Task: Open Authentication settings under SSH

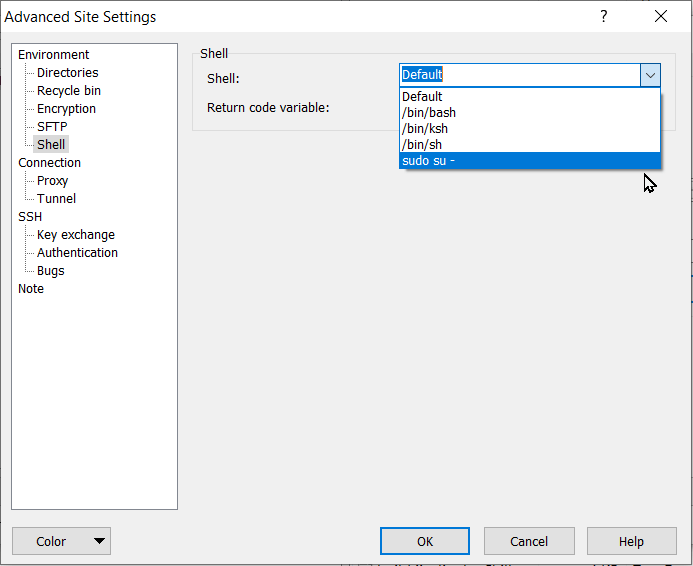Action: tap(77, 253)
